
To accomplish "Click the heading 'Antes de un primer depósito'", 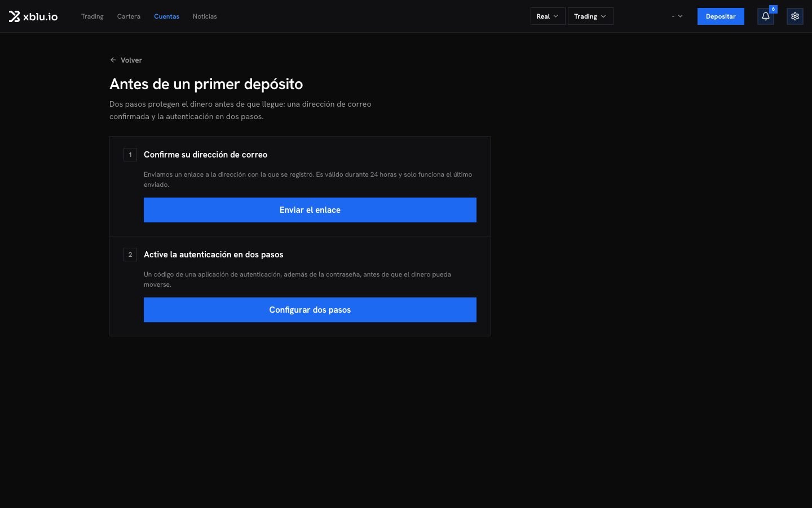I will (206, 84).
